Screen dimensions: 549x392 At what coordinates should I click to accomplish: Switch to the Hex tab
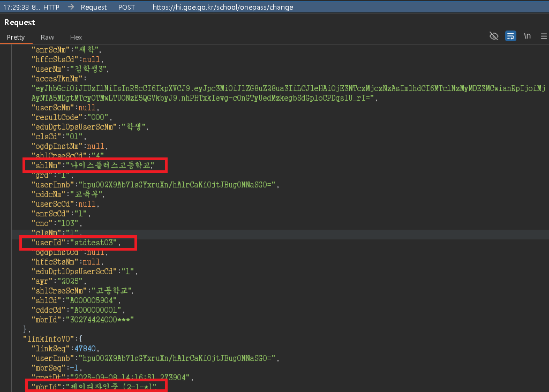(76, 37)
